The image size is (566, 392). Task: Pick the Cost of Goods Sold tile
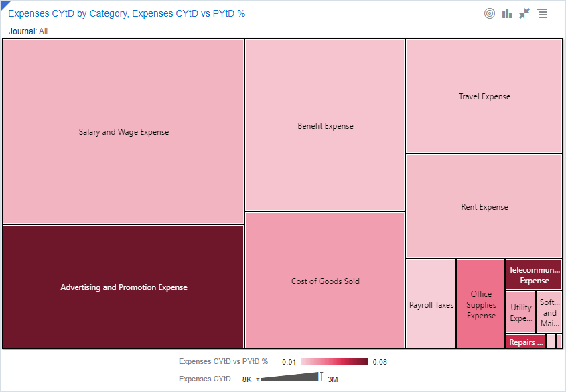click(x=325, y=281)
